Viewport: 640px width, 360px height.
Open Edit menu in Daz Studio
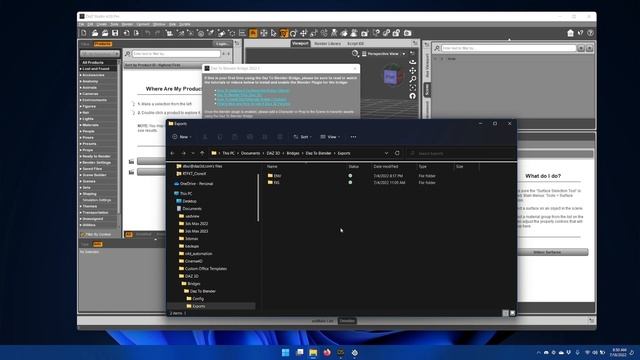tap(90, 24)
